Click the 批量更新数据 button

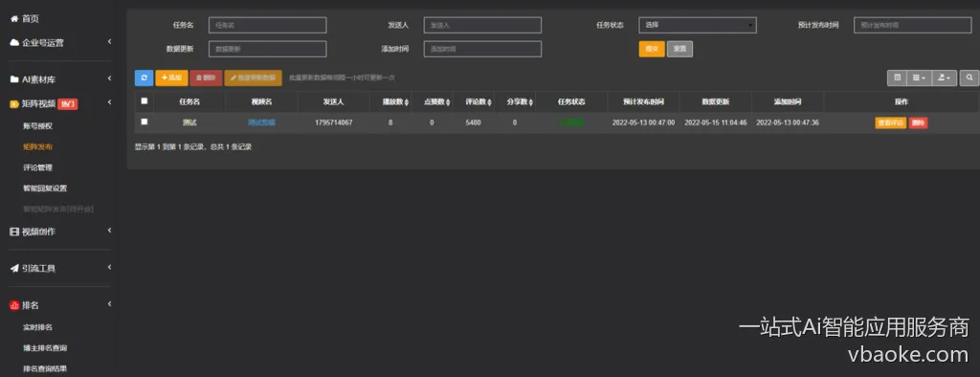[x=253, y=78]
